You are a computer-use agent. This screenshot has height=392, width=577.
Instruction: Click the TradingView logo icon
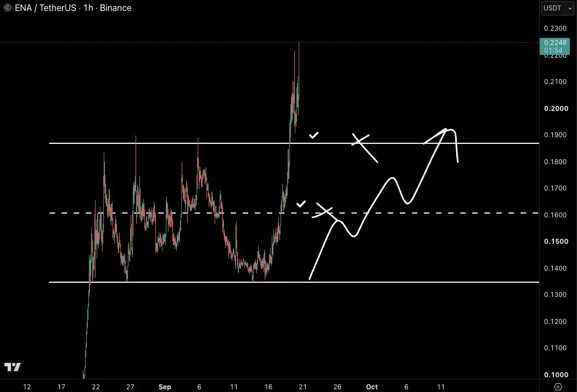click(13, 367)
